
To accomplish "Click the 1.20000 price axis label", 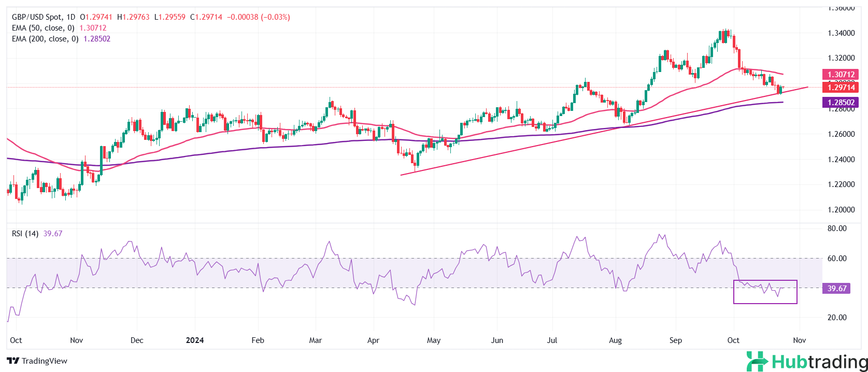I will [x=841, y=210].
